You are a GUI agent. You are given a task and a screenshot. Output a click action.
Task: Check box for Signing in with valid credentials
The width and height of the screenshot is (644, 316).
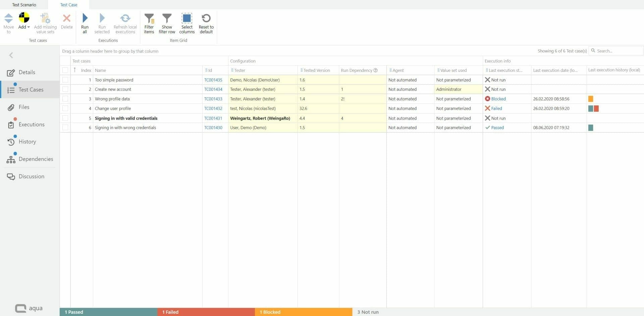(65, 118)
